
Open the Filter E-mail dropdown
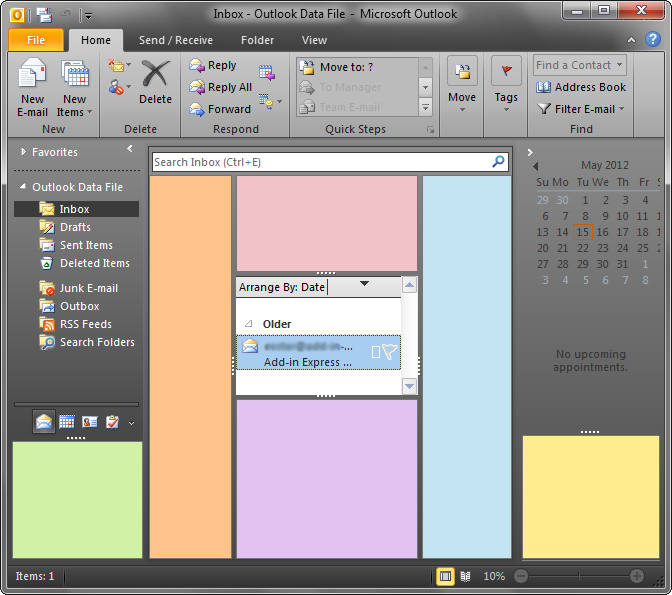tap(581, 109)
